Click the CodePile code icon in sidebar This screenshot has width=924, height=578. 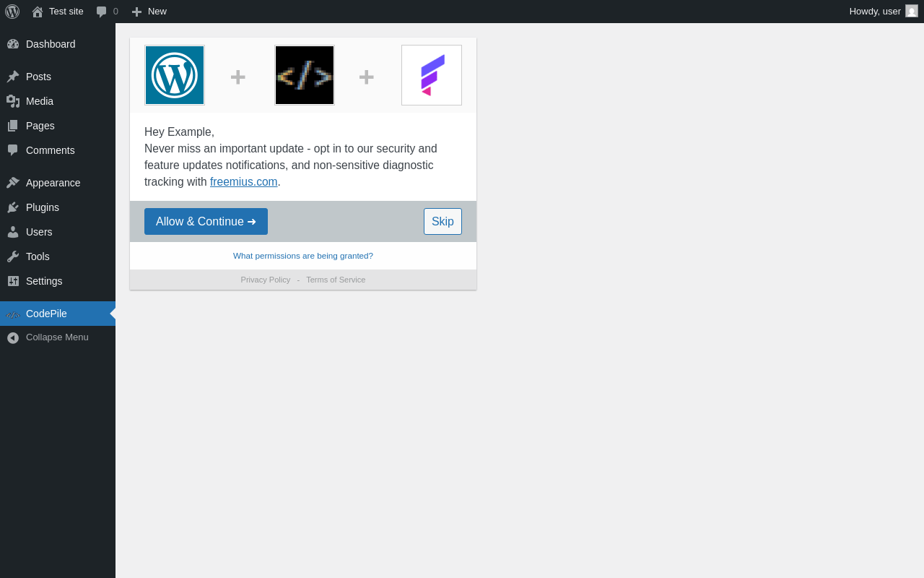pyautogui.click(x=13, y=314)
